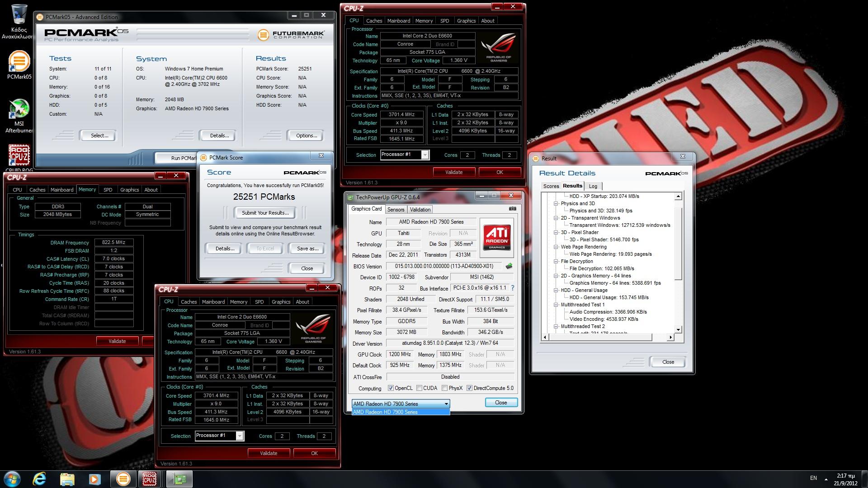Click OK in the bottom CPU-Z window
Screen dimensions: 868x488
tap(314, 453)
